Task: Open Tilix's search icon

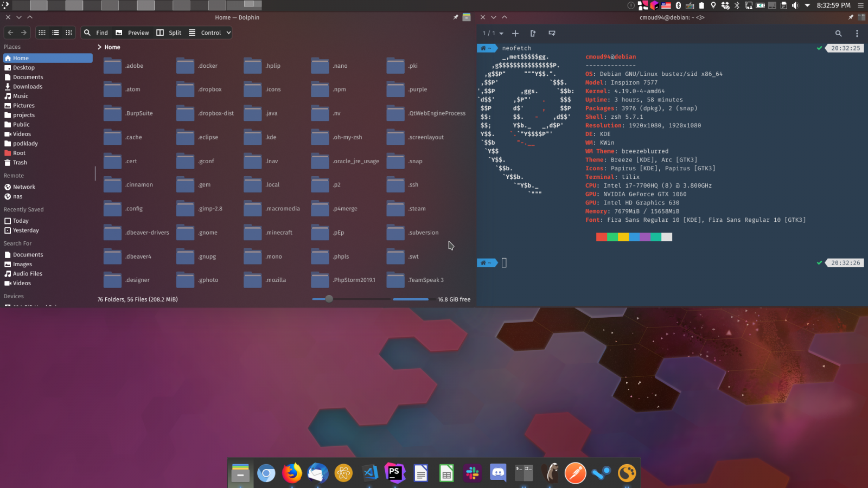Action: 838,33
